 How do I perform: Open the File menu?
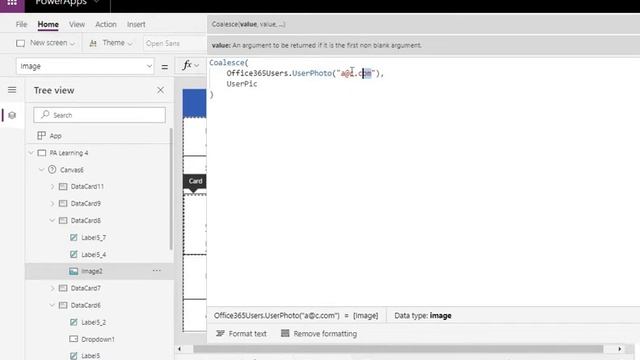21,24
